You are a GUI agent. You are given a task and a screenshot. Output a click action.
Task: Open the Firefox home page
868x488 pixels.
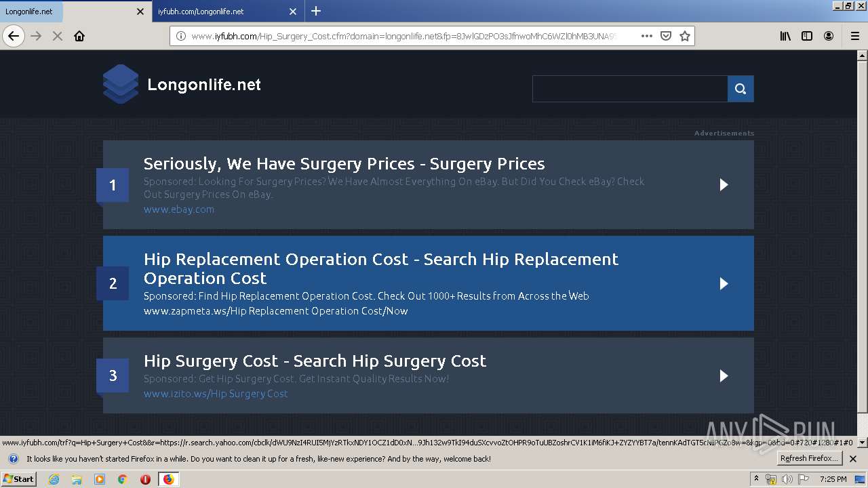pos(79,36)
